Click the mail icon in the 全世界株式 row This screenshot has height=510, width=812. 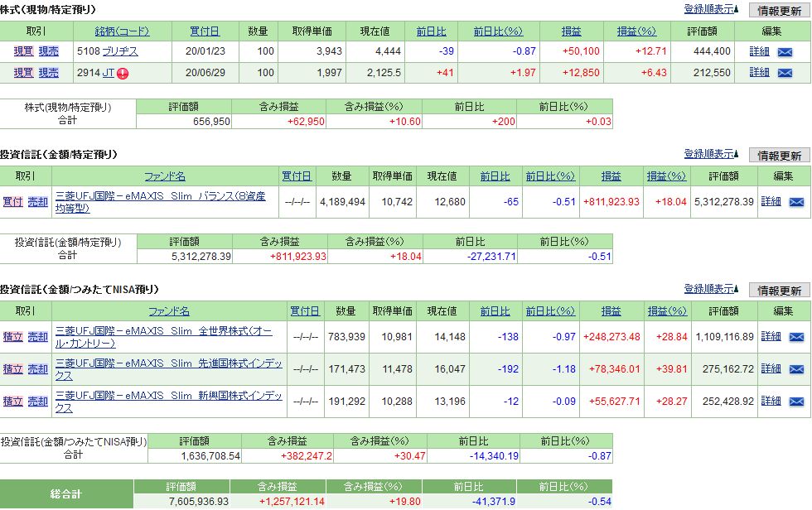[x=796, y=337]
